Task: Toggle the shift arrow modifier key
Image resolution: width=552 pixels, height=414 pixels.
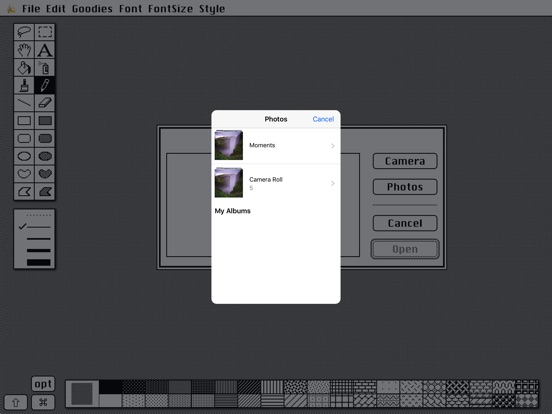Action: click(15, 402)
